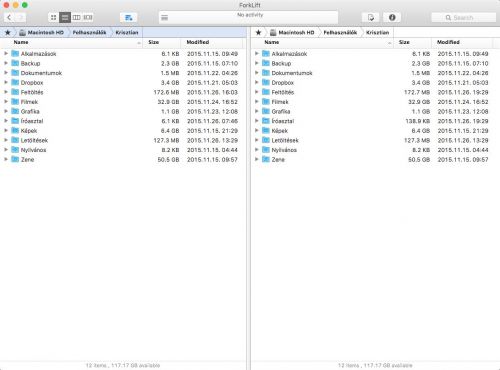Switch to icon view mode
Viewport: 500px width, 370px height.
53,17
